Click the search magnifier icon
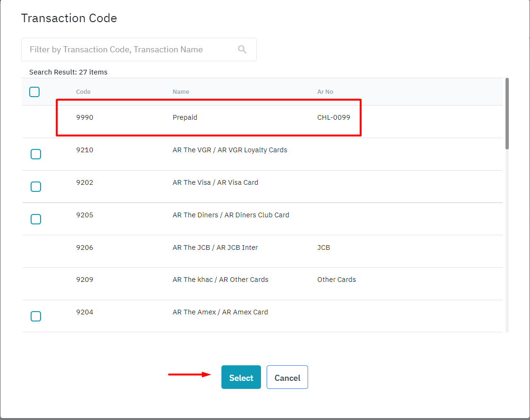Screen dimensions: 530x420 242,49
